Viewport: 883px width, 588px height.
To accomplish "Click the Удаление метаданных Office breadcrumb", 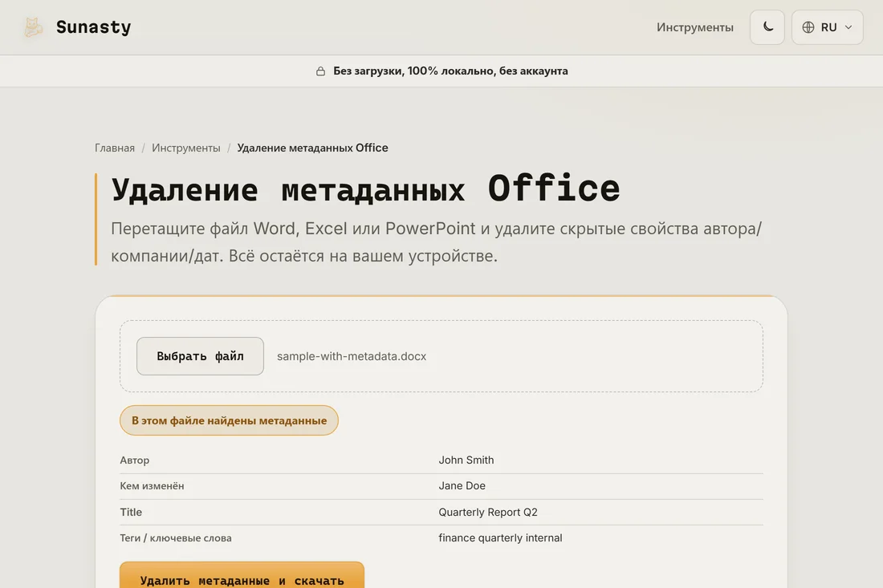I will [312, 148].
